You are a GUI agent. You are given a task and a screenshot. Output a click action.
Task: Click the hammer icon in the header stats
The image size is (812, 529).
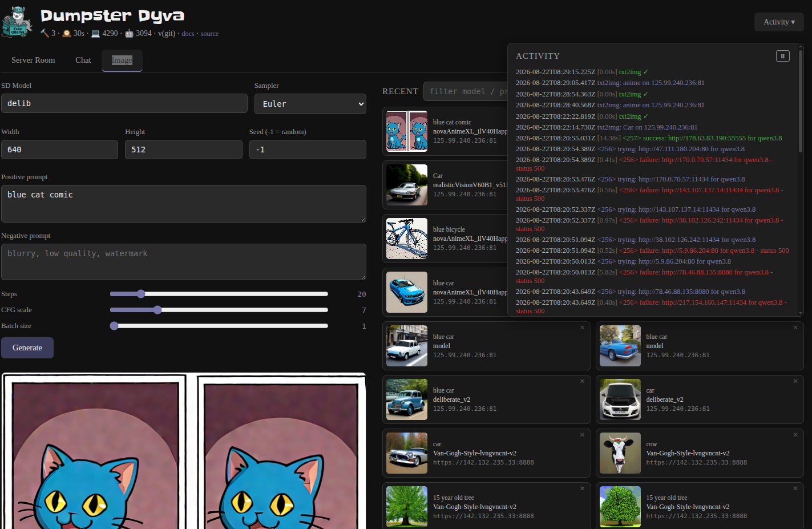pos(45,33)
